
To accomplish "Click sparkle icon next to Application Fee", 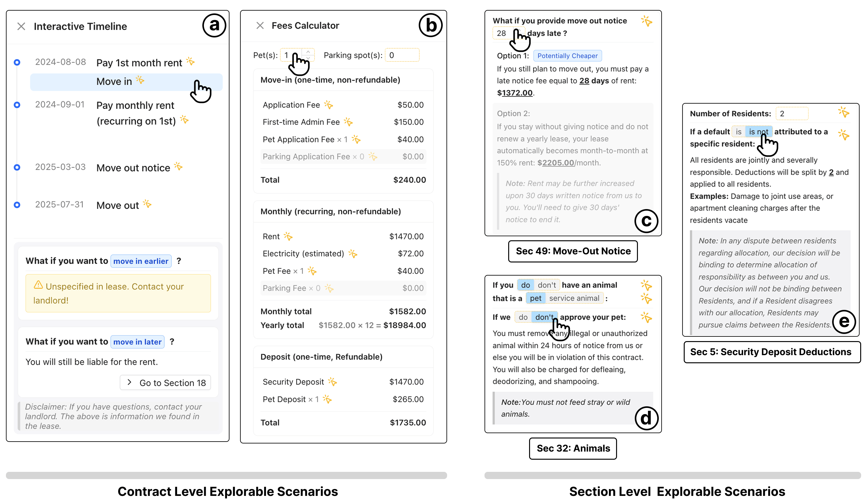I will 328,105.
